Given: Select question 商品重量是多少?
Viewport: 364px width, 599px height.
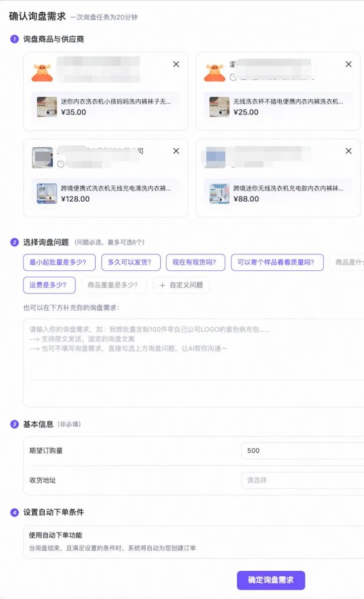Looking at the screenshot, I should 114,285.
